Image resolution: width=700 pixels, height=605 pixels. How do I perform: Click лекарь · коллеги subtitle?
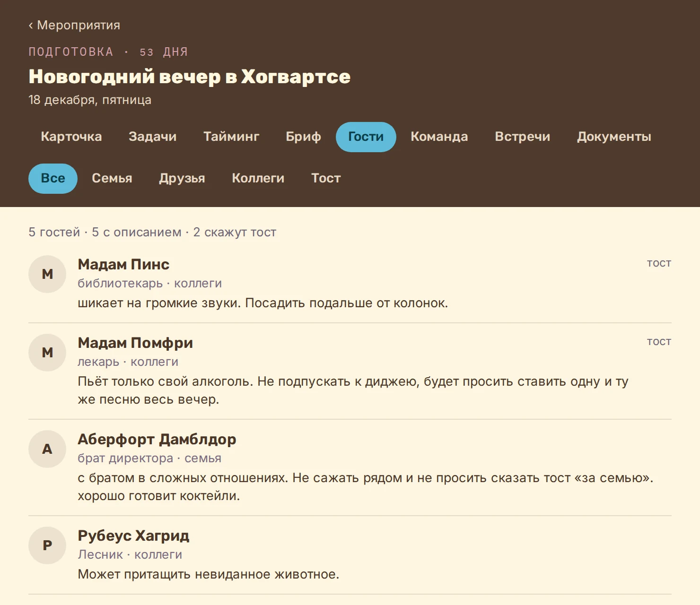coord(128,362)
